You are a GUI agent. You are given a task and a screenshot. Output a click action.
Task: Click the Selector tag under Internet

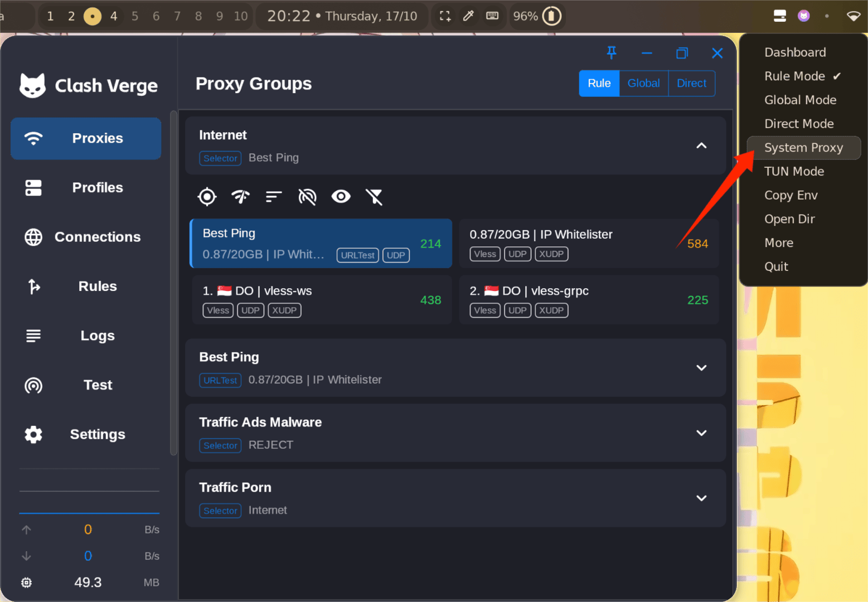(220, 158)
